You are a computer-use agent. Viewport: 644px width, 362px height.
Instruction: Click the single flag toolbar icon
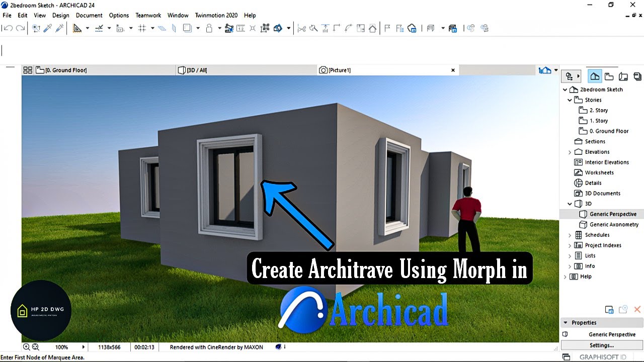tap(387, 28)
